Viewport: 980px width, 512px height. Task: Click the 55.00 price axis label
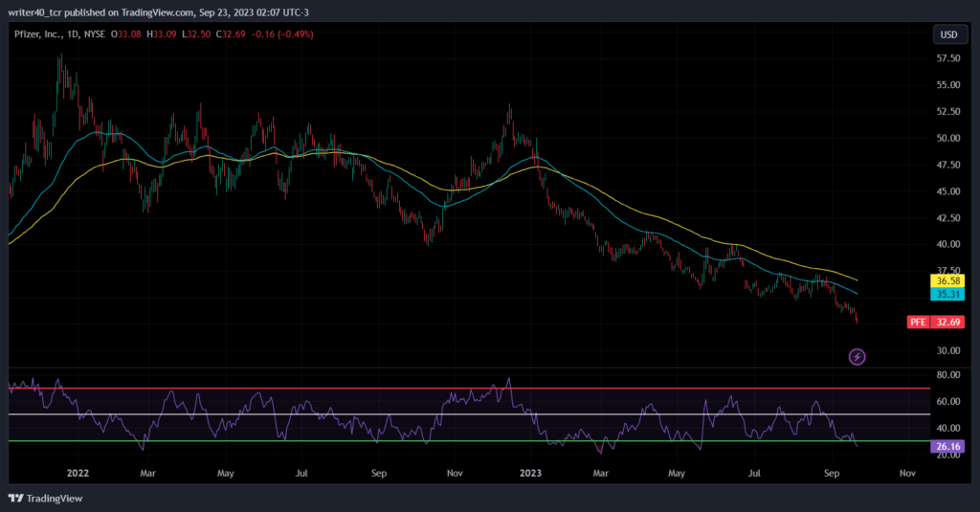click(x=948, y=84)
